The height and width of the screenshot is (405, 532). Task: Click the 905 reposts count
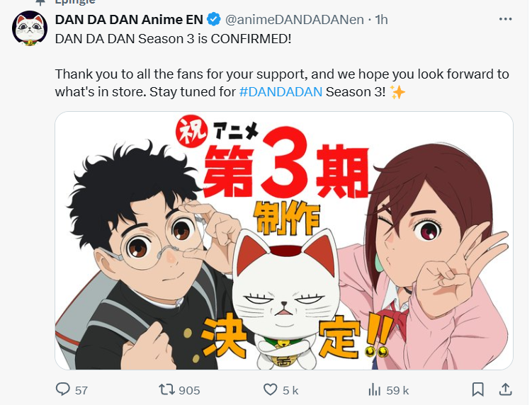(189, 390)
